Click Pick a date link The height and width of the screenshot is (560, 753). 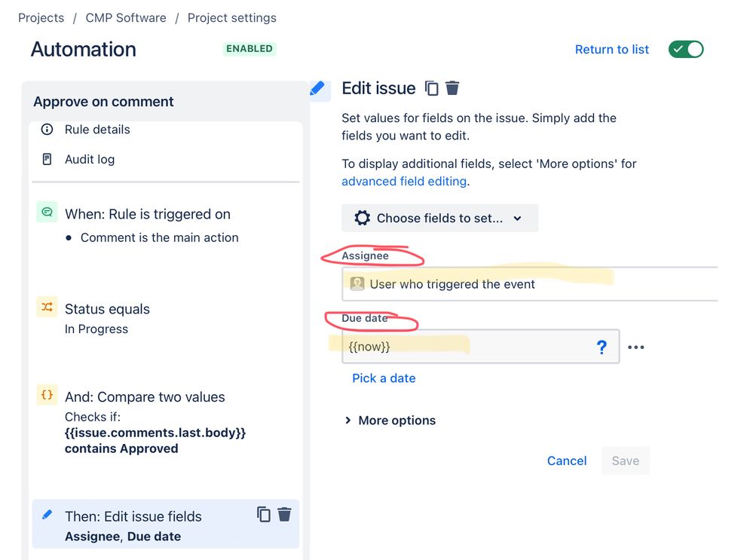click(384, 378)
